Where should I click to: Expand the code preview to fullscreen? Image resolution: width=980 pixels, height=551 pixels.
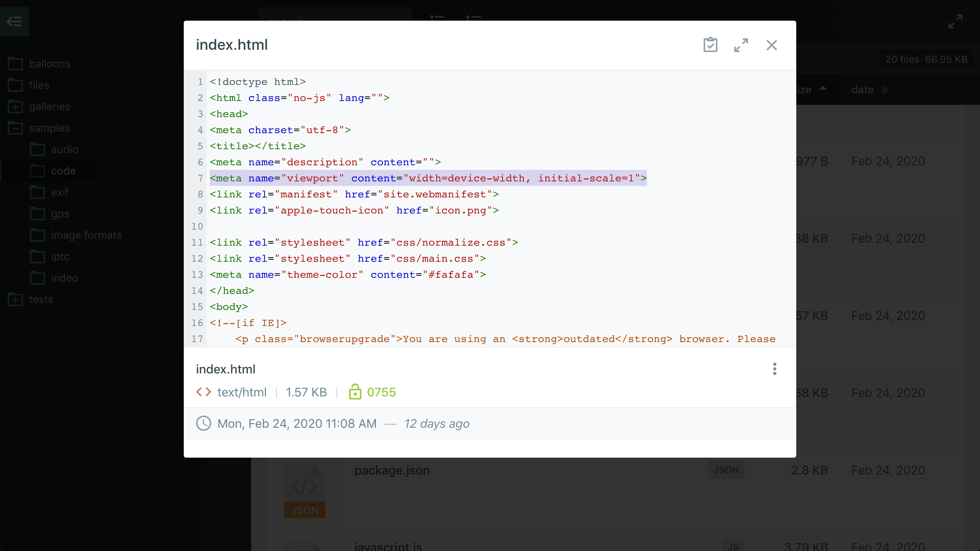point(742,45)
